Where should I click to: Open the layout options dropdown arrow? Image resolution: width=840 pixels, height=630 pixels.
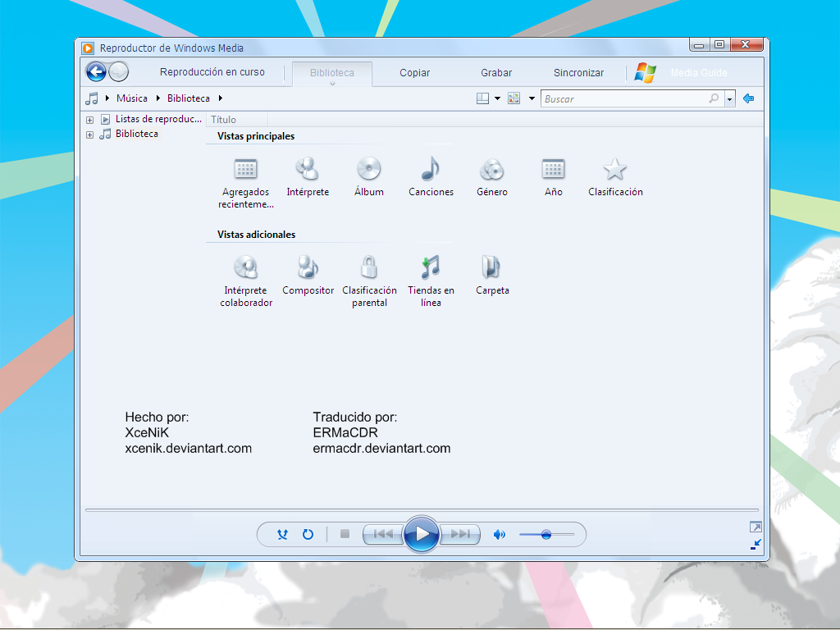point(497,98)
